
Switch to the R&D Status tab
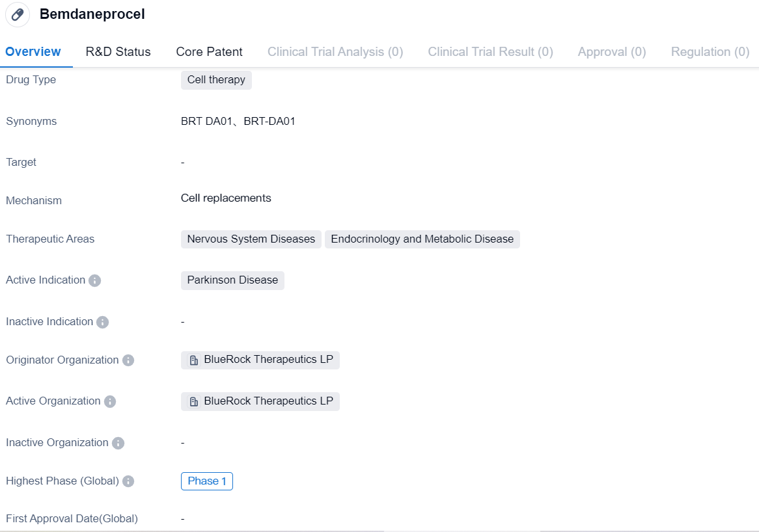click(x=118, y=52)
